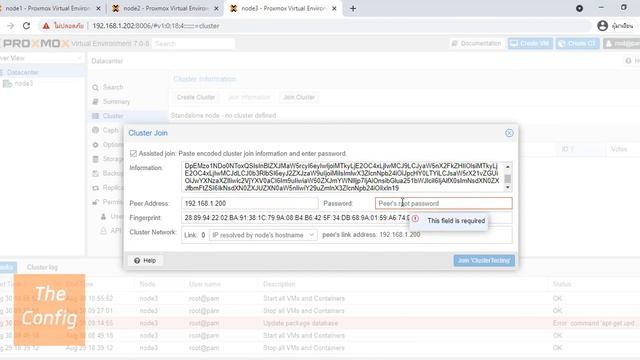Open Documentation link
This screenshot has height=360, width=640.
pos(476,43)
